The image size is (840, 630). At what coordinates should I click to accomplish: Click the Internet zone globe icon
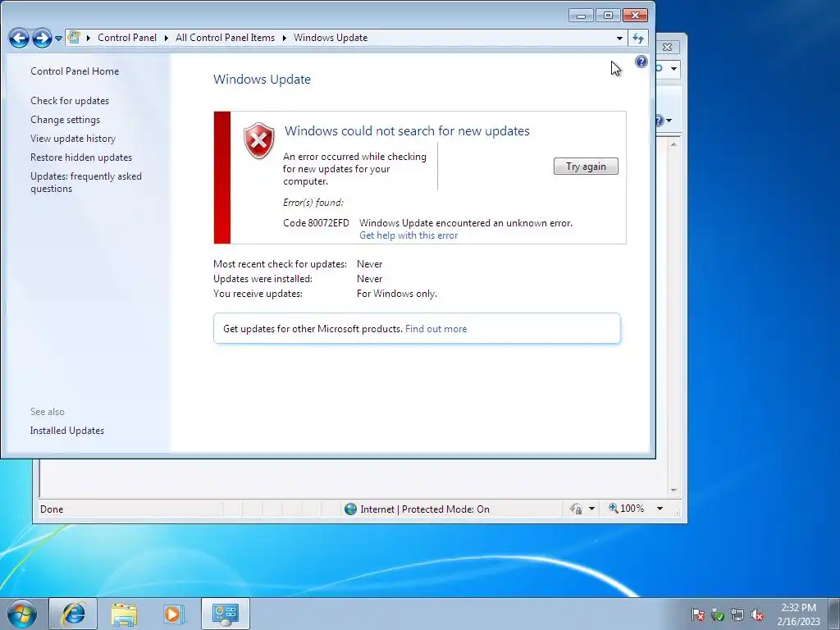point(350,509)
